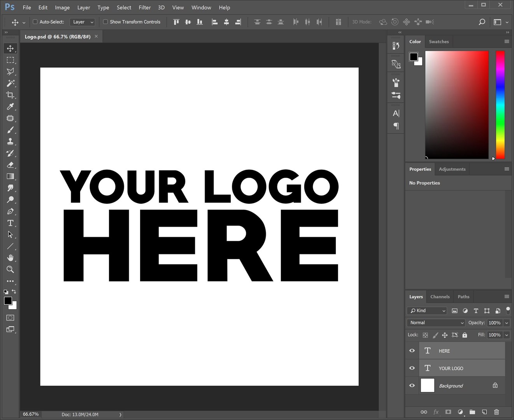Select the Crop tool
Viewport: 514px width, 420px height.
10,95
